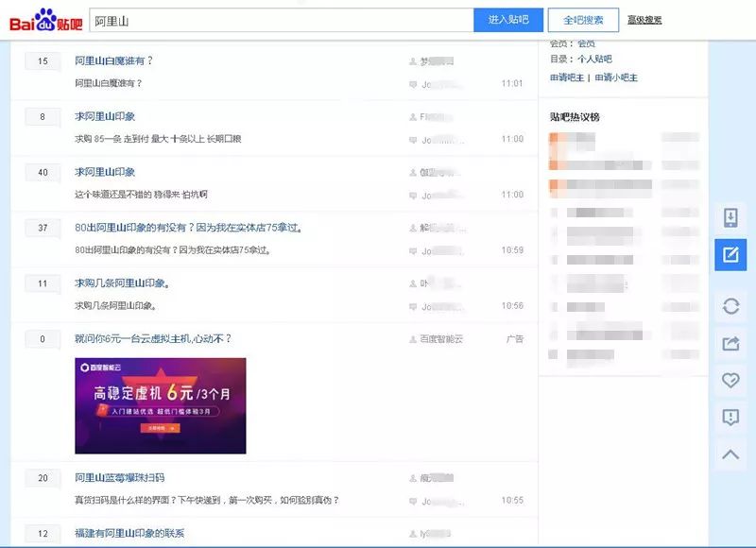The height and width of the screenshot is (548, 756).
Task: Click the mobile download icon in sidebar
Action: click(x=730, y=217)
